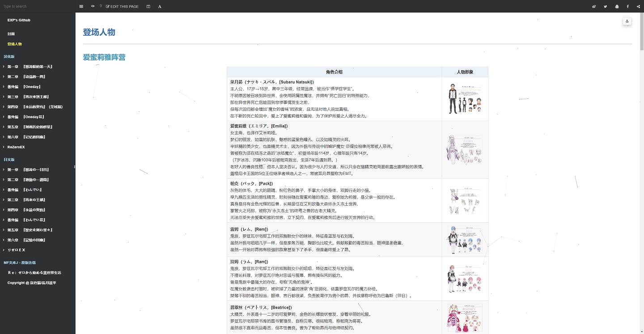Image resolution: width=644 pixels, height=334 pixels.
Task: Share the page via the Facebook icon
Action: tap(627, 6)
